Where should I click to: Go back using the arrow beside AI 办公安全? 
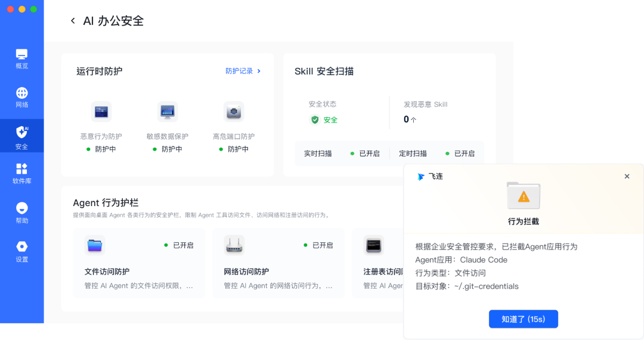point(73,20)
